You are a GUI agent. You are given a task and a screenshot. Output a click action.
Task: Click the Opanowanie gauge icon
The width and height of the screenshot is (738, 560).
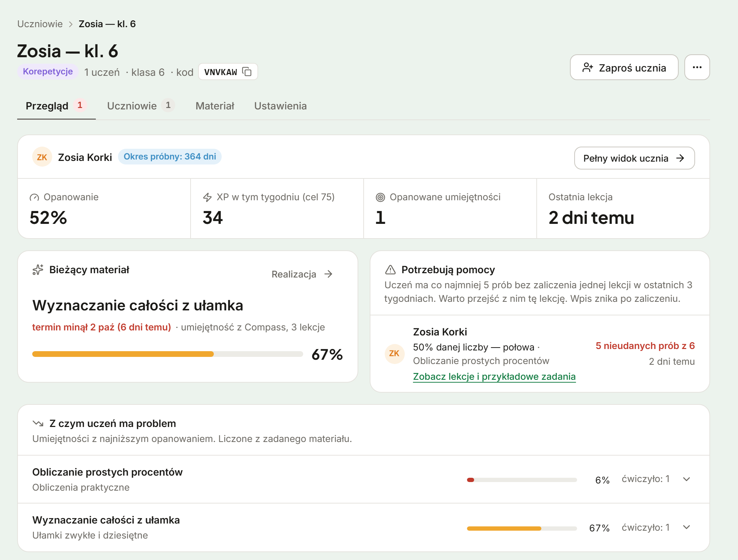click(x=34, y=197)
